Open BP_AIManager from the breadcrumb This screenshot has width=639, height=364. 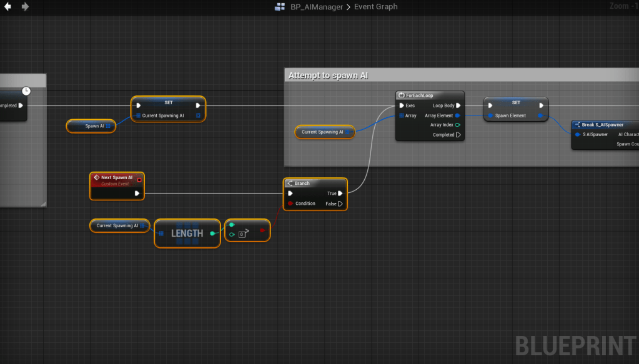[x=317, y=7]
